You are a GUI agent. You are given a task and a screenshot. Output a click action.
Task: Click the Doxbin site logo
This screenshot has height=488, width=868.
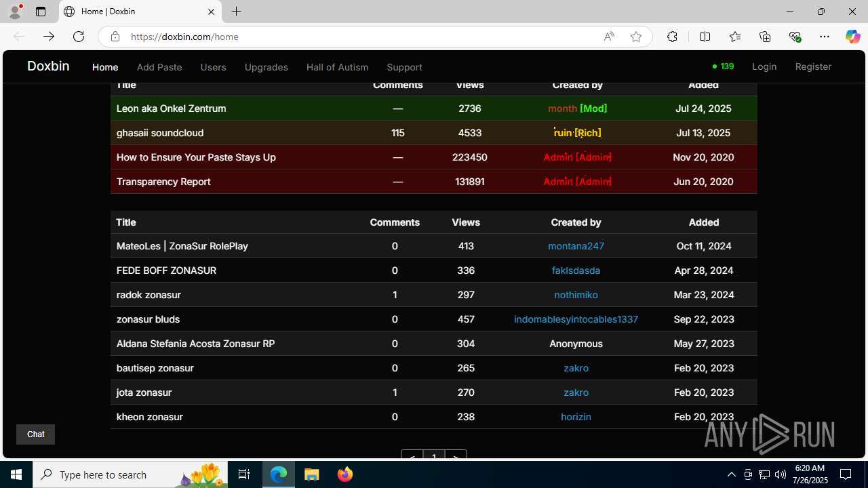point(48,66)
